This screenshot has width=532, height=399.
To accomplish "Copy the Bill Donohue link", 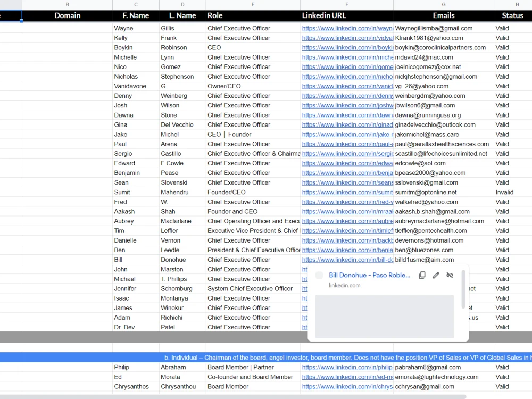I will pyautogui.click(x=422, y=275).
